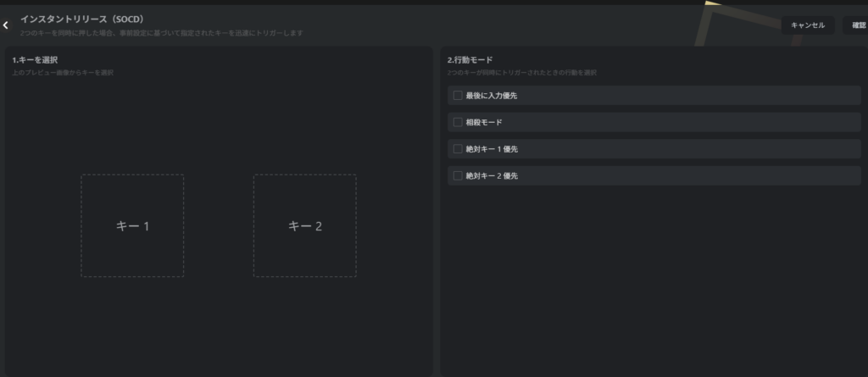The height and width of the screenshot is (377, 868).
Task: Select the キー 1 dashed slot
Action: [x=132, y=225]
